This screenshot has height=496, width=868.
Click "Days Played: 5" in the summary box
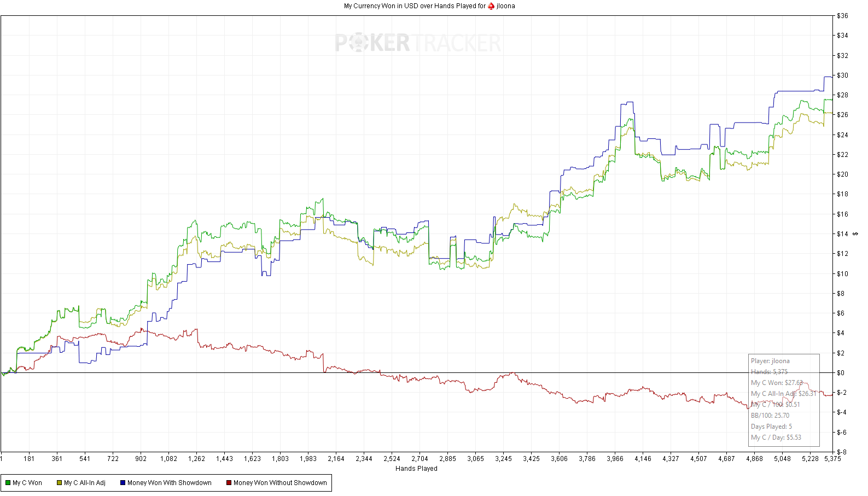tap(771, 427)
